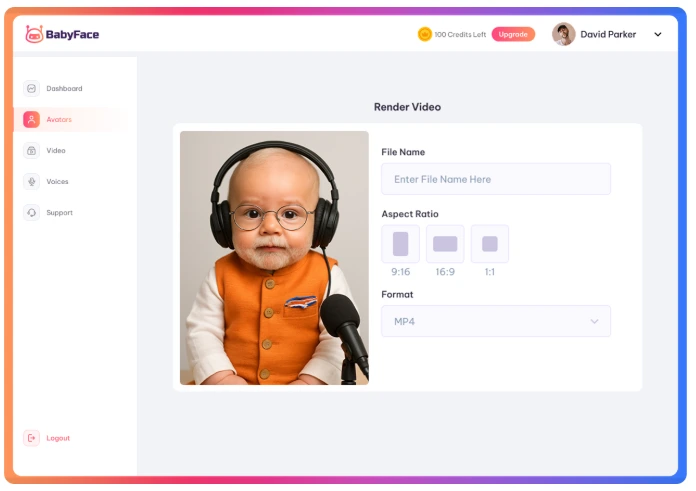The width and height of the screenshot is (696, 491).
Task: Click the Format label
Action: (397, 294)
